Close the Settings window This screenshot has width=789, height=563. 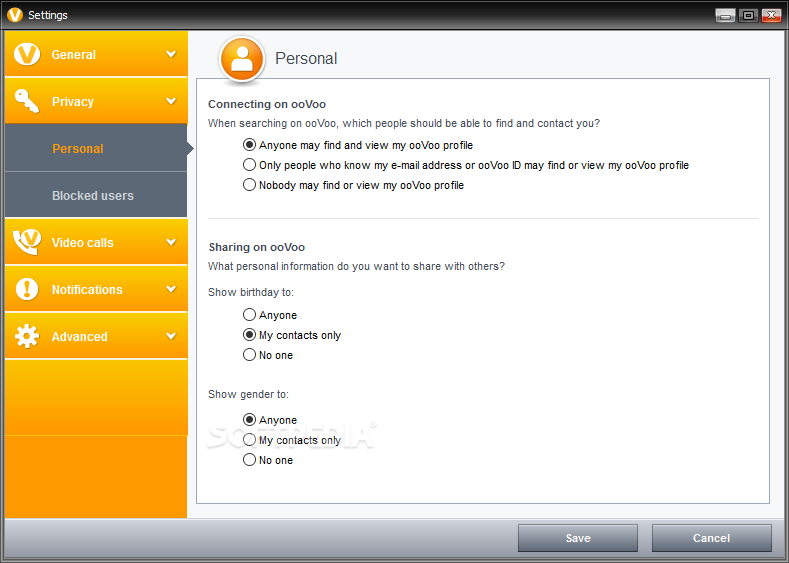pos(771,16)
